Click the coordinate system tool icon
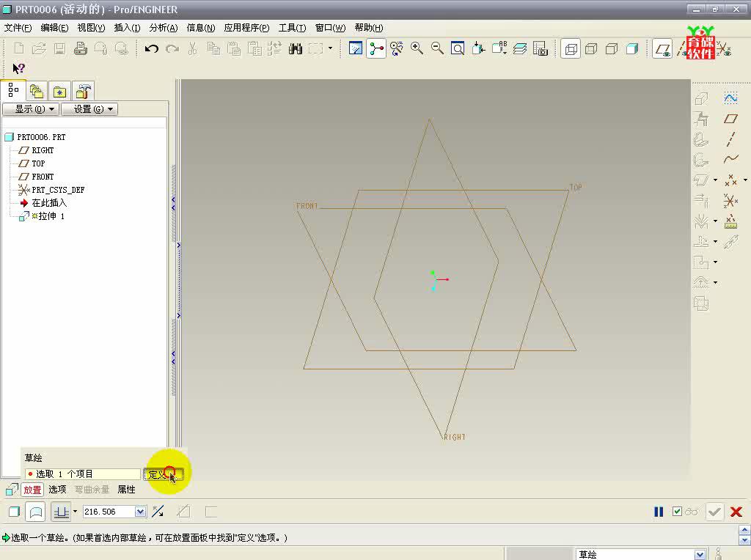Screen dimensions: 751x560 [x=730, y=201]
